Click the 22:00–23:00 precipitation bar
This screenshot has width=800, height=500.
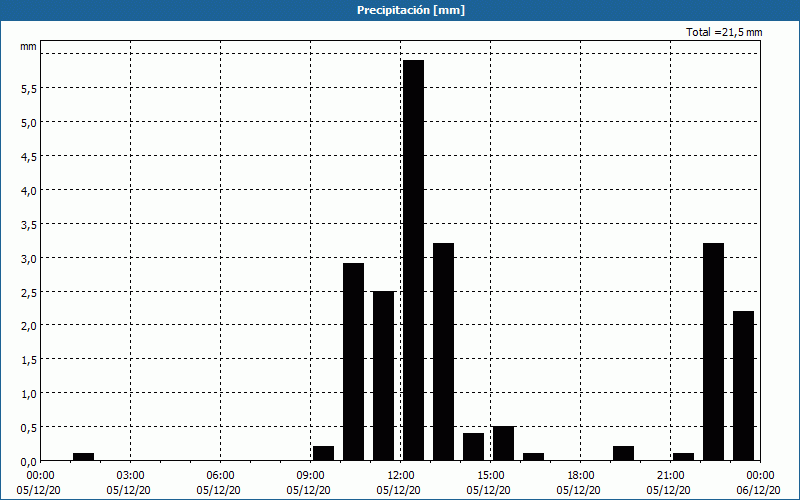click(x=713, y=352)
